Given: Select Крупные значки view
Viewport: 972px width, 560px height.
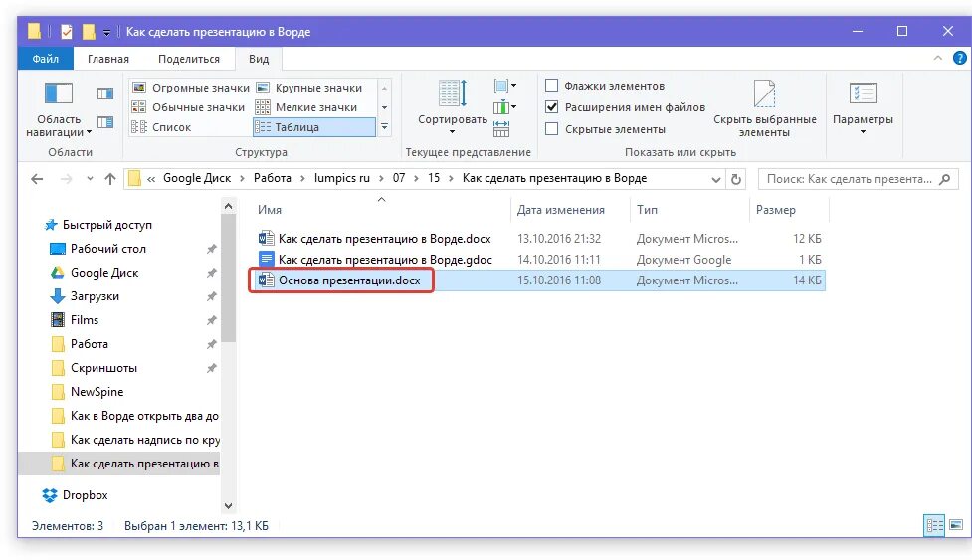Looking at the screenshot, I should pos(309,88).
